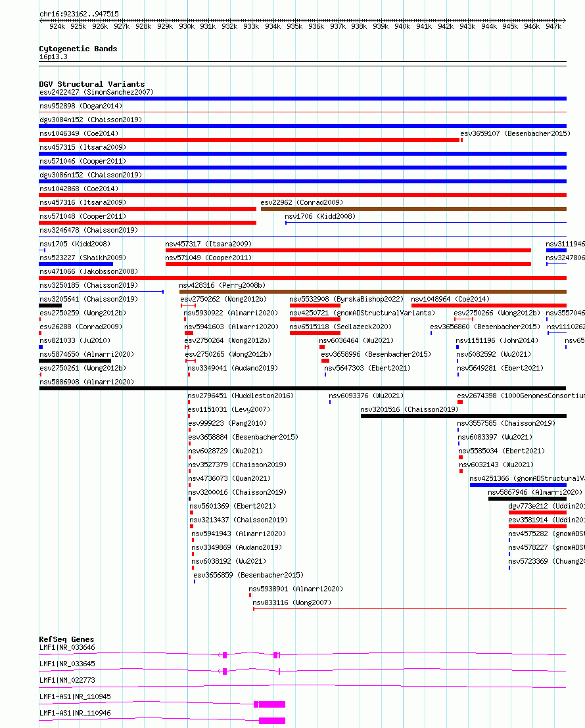Screen dimensions: 585x728
Task: Click the 935k ruler position
Action: click(294, 26)
